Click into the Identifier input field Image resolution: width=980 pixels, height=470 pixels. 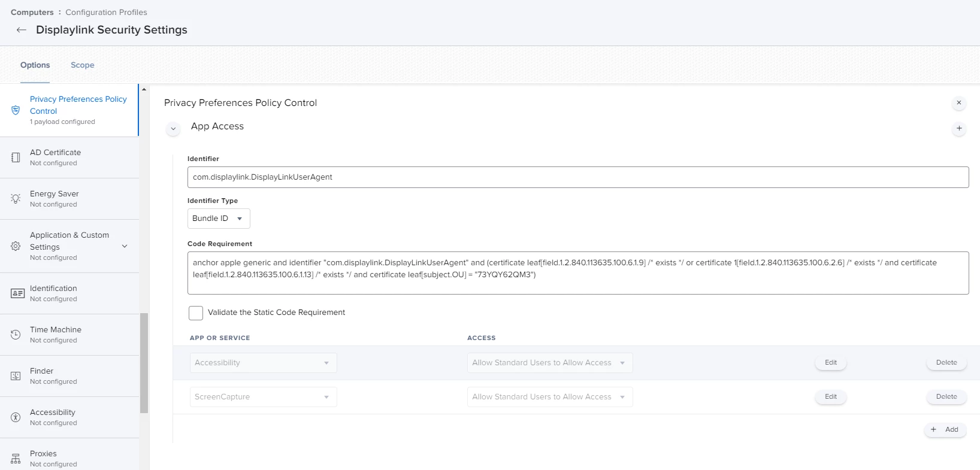pos(578,177)
